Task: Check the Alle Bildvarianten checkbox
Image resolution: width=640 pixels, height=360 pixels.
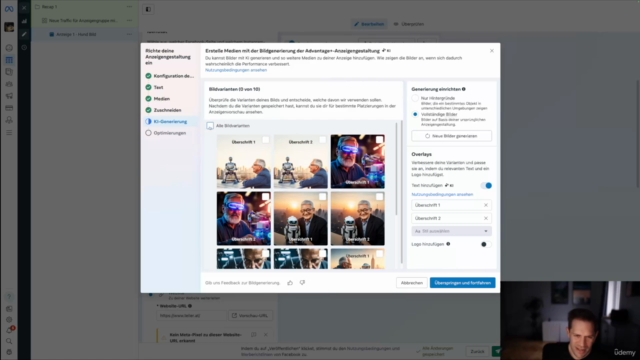Action: click(210, 126)
